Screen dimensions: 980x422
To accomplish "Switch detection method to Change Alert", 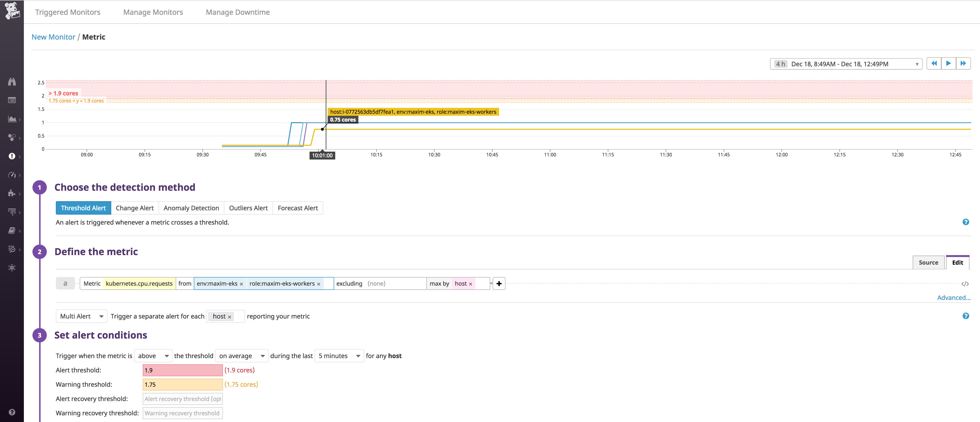I will coord(134,208).
